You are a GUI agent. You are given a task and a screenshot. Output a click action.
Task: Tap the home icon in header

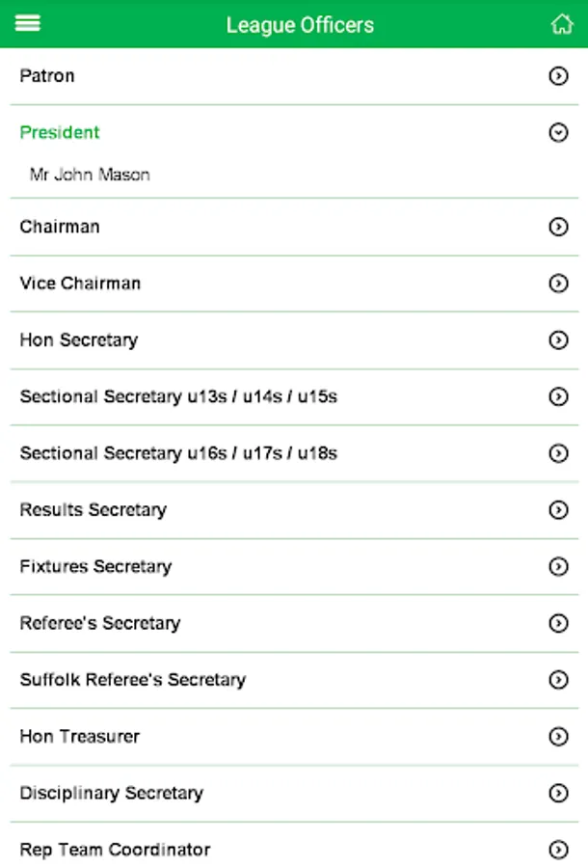point(561,24)
